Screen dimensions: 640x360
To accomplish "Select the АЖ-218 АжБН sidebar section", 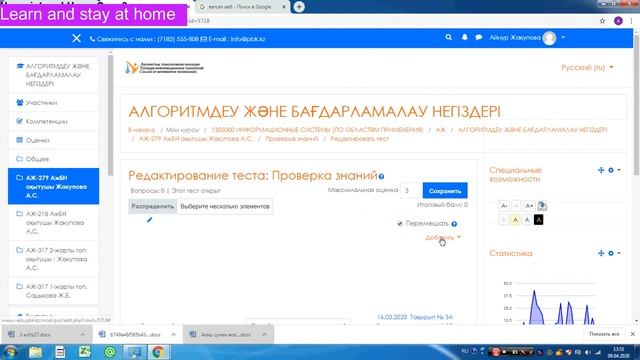I will click(x=53, y=222).
